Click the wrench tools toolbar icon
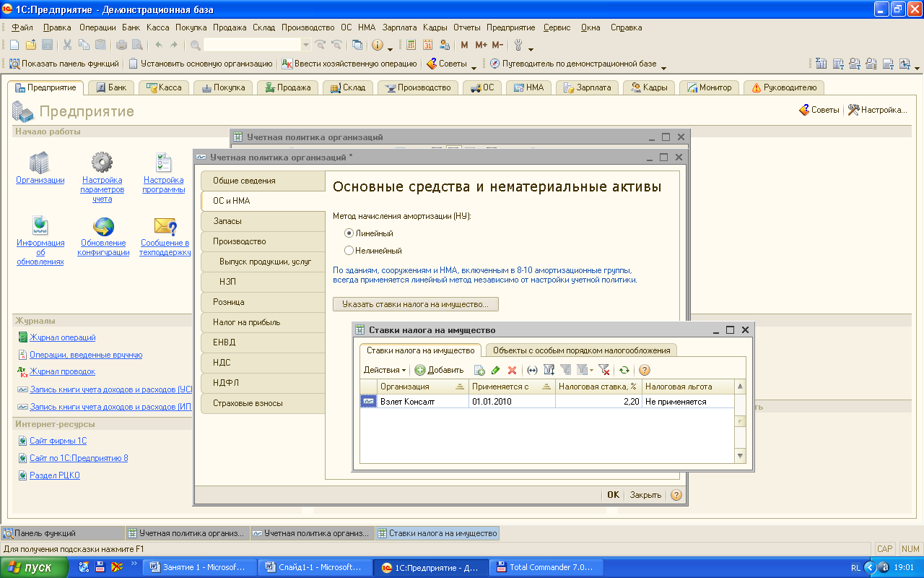Viewport: 924px width, 578px height. pos(518,45)
